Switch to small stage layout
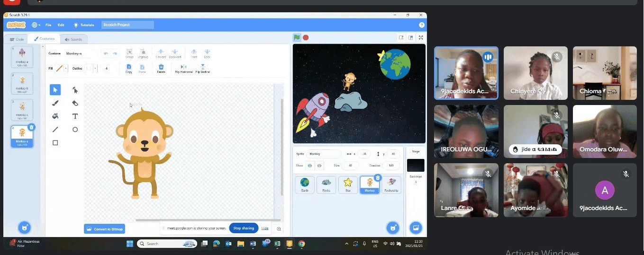Viewport: 644px width, 255px height. point(401,38)
